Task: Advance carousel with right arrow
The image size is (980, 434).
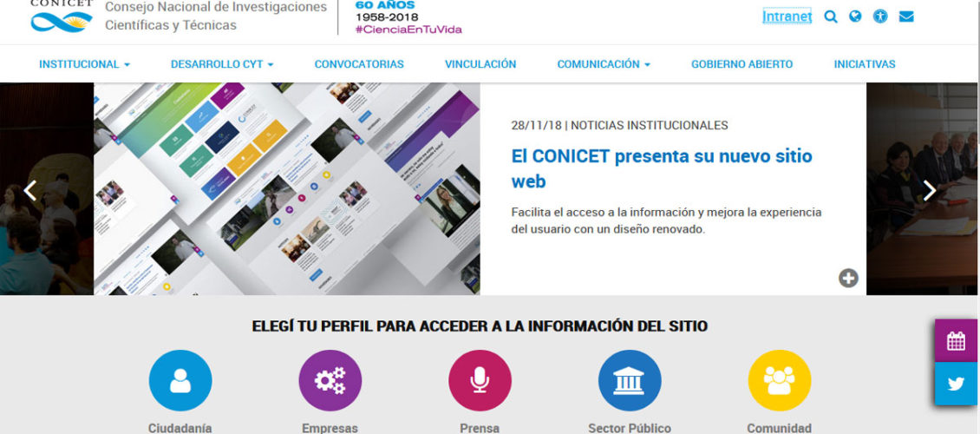Action: click(930, 190)
